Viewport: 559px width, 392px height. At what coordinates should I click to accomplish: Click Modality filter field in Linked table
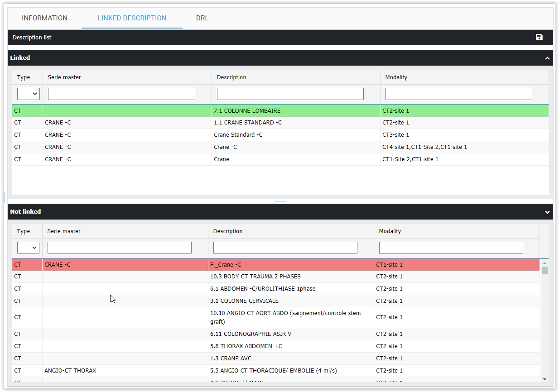coord(458,94)
